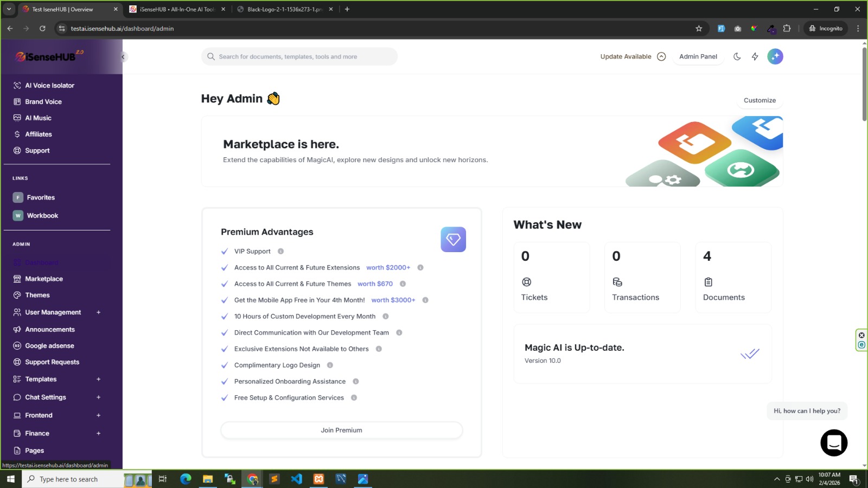
Task: Expand the Update Available chevron
Action: [x=661, y=56]
